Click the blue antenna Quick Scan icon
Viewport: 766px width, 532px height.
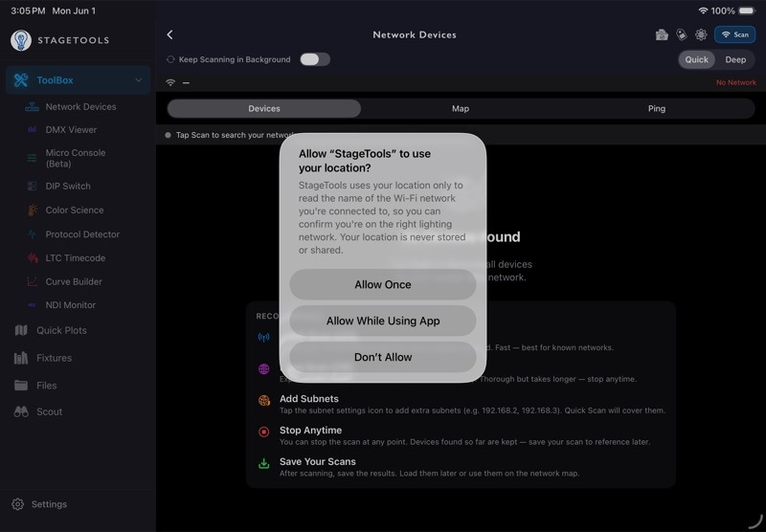(x=264, y=337)
